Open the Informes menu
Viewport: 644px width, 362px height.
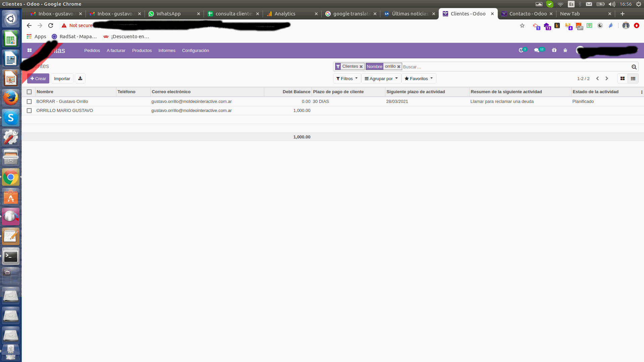(x=167, y=51)
